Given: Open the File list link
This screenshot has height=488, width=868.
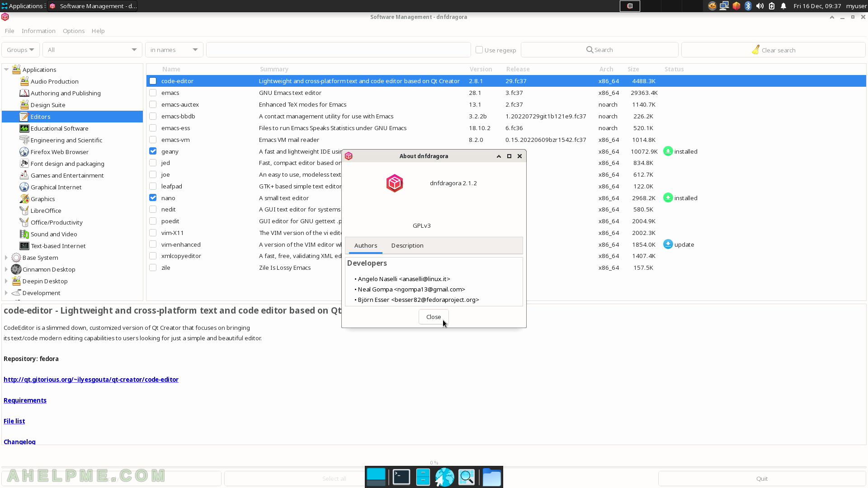Looking at the screenshot, I should pyautogui.click(x=14, y=421).
